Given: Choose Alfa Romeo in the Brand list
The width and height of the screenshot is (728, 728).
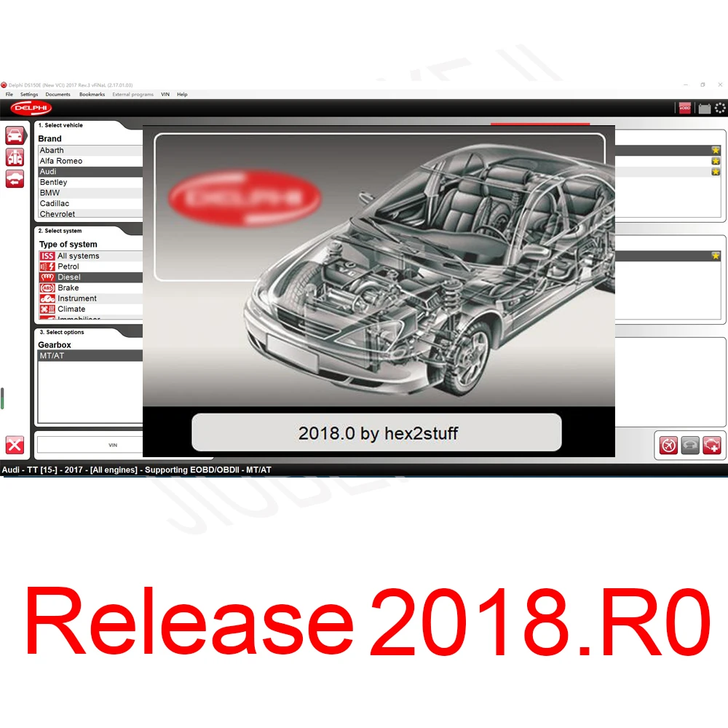Looking at the screenshot, I should pyautogui.click(x=90, y=161).
